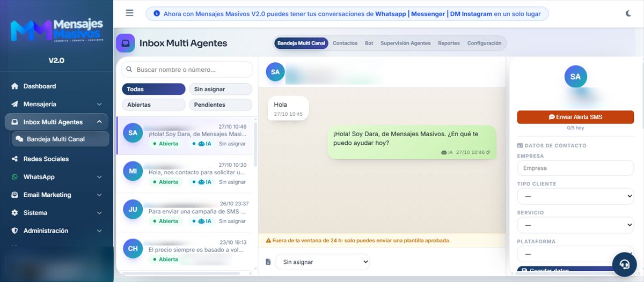Click the search magnifier icon
The height and width of the screenshot is (282, 644).
tap(129, 70)
